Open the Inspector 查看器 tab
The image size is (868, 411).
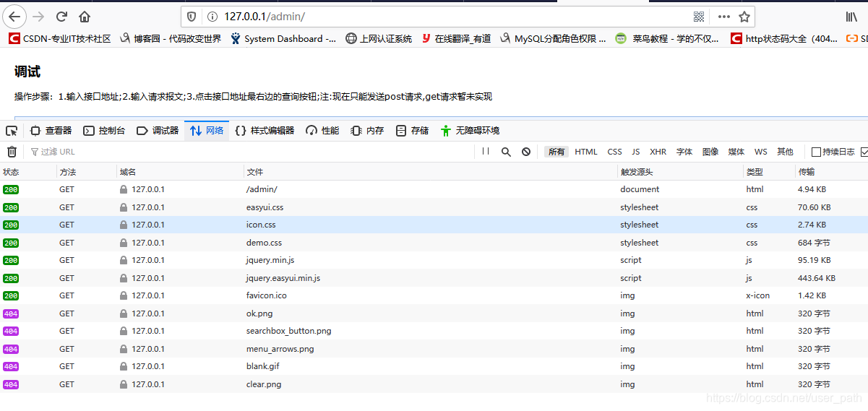(x=51, y=131)
